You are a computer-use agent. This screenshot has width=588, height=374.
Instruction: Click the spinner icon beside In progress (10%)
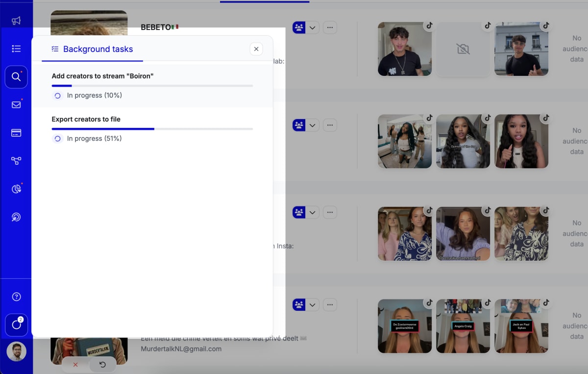(57, 96)
